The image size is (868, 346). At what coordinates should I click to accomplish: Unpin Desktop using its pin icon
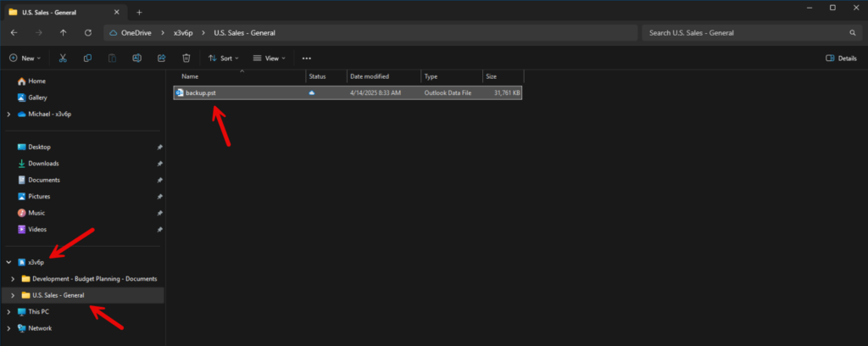(159, 148)
